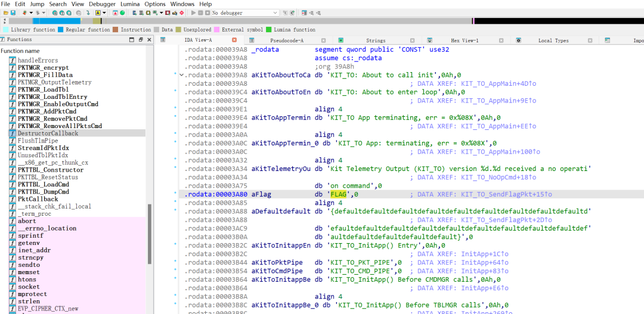Image resolution: width=644 pixels, height=314 pixels.
Task: Open the Edit menu
Action: click(20, 4)
